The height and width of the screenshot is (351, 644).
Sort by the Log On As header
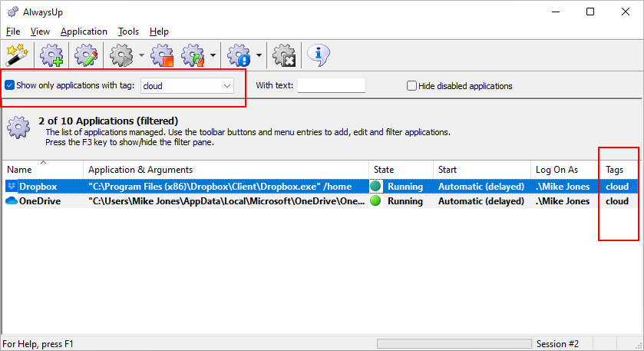coord(566,170)
